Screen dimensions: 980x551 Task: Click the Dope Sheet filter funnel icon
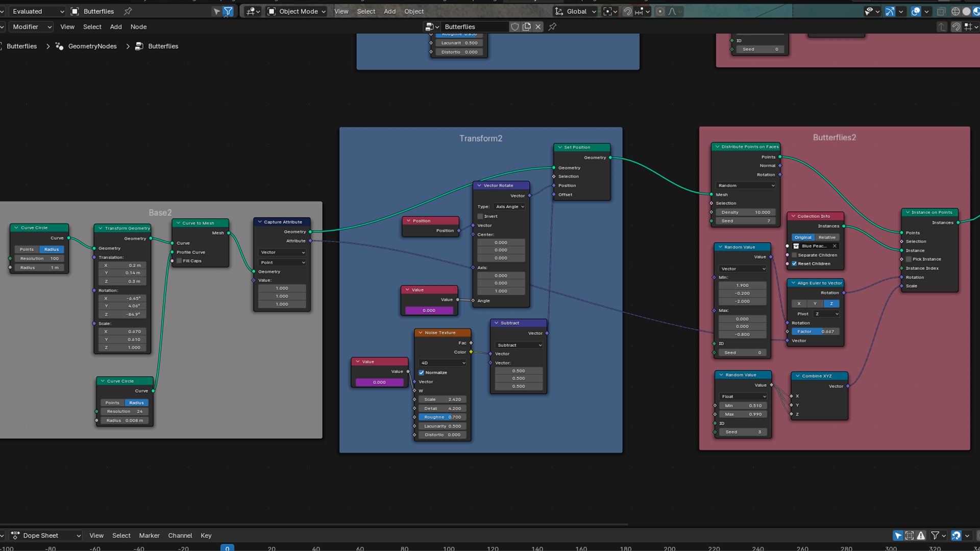pyautogui.click(x=935, y=535)
